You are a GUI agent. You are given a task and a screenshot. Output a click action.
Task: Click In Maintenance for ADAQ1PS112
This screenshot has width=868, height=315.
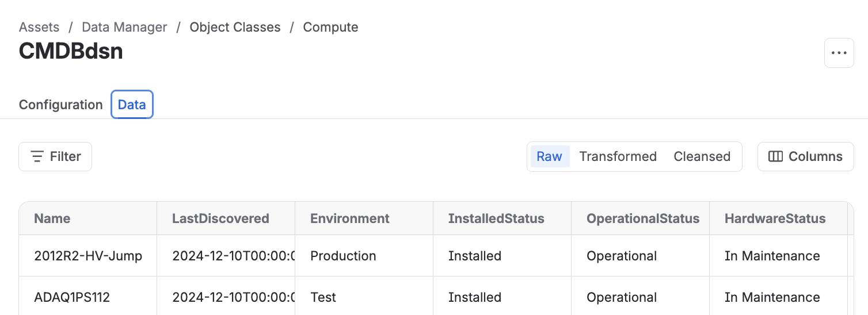[x=779, y=297]
